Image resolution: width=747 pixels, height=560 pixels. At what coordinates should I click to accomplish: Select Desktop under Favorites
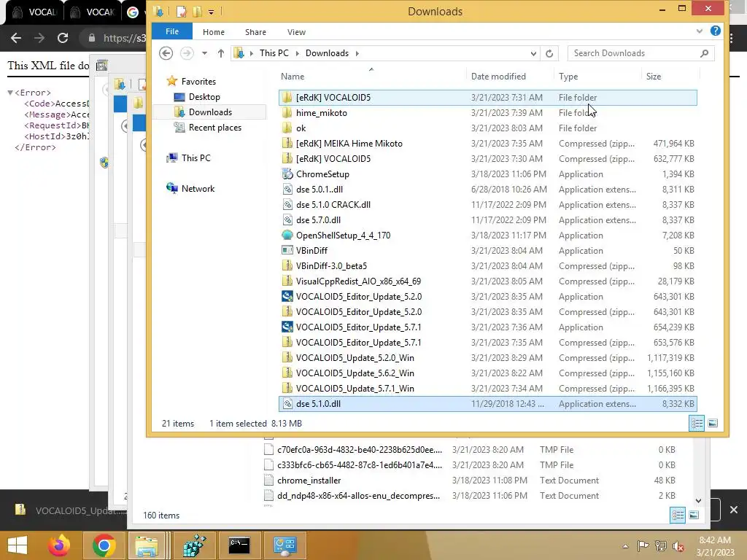pos(204,97)
